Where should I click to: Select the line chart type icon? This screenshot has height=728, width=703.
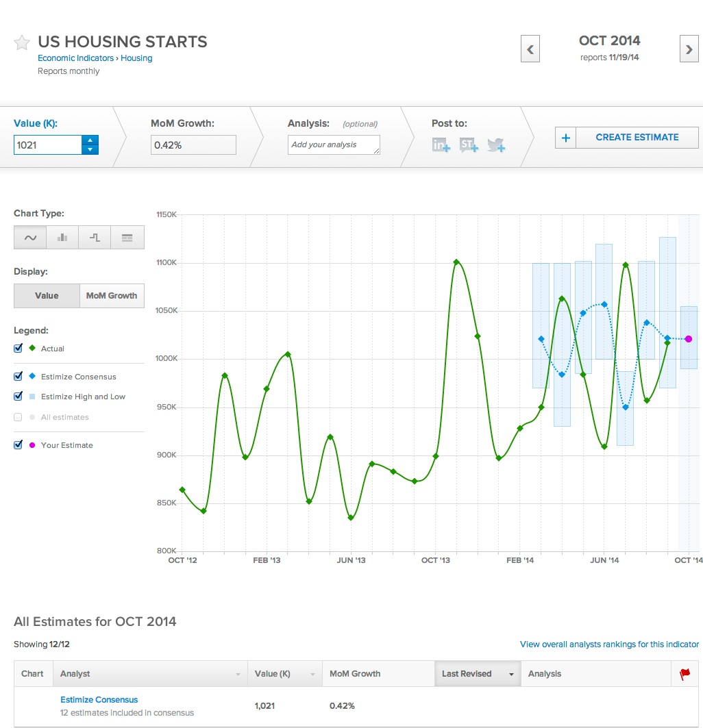29,237
